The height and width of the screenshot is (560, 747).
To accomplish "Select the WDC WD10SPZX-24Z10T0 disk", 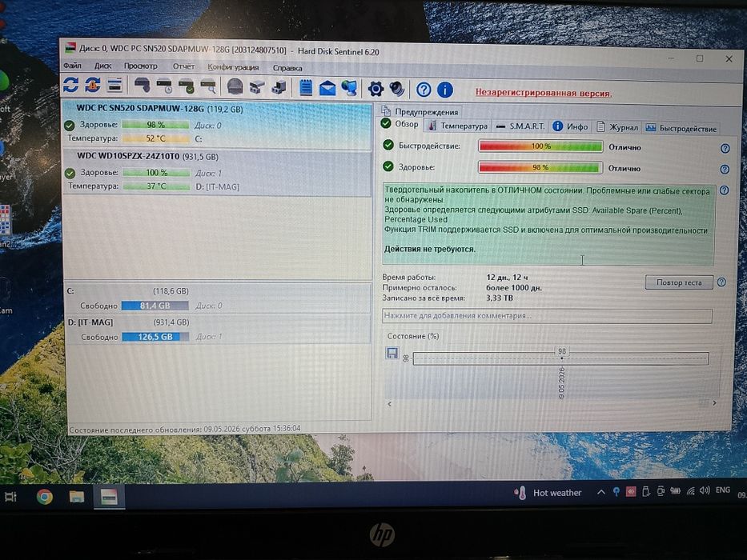I will point(217,172).
